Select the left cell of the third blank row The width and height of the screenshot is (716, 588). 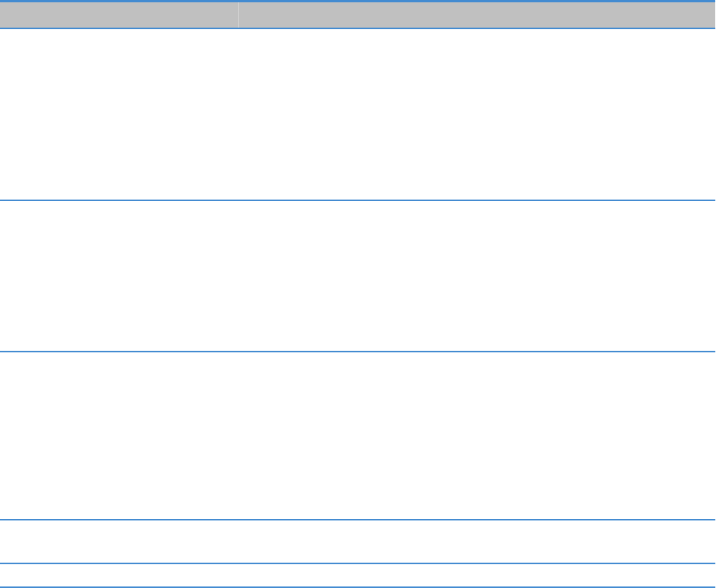pyautogui.click(x=119, y=436)
